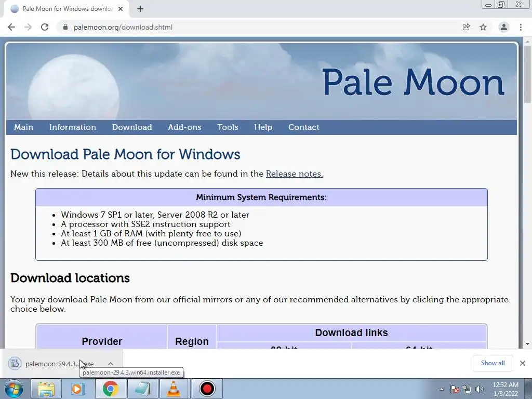Open the notepad-like taskbar application
The image size is (532, 399).
142,389
